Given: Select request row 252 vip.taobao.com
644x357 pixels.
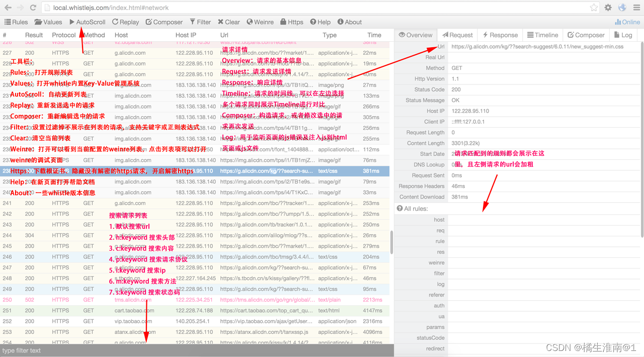Looking at the screenshot, I should tap(195, 321).
